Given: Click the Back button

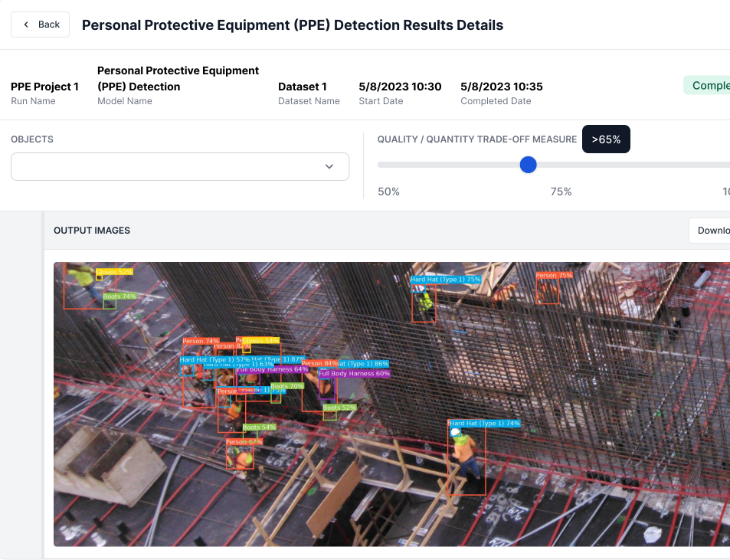Looking at the screenshot, I should (40, 25).
